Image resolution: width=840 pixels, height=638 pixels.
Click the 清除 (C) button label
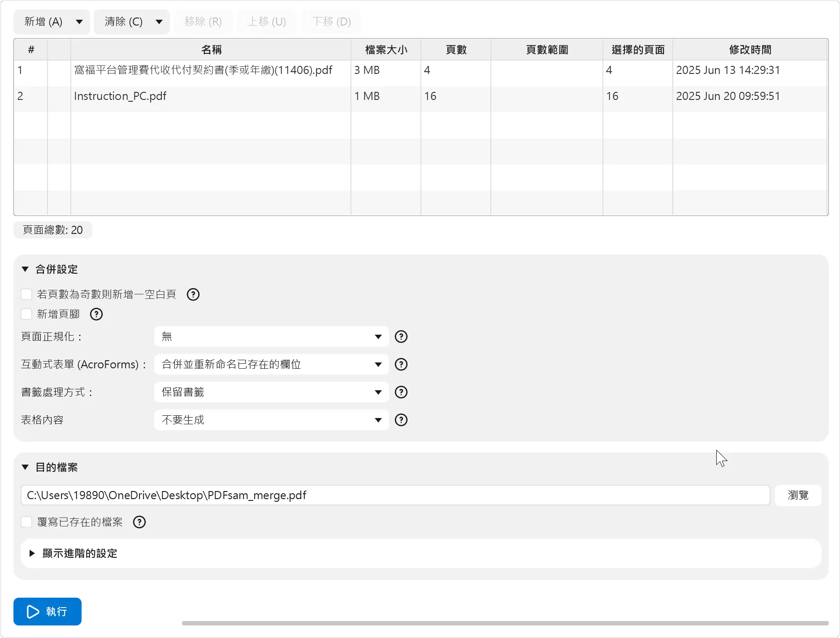124,22
